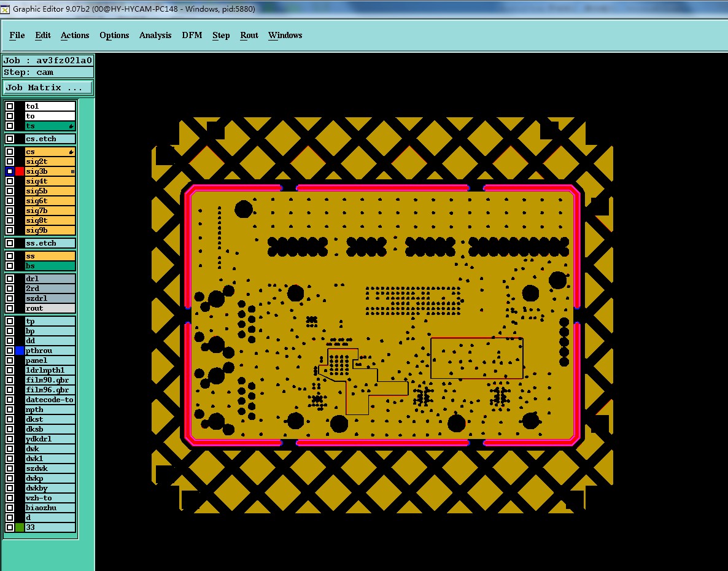
Task: Click the Step field showing cam
Action: pyautogui.click(x=48, y=72)
